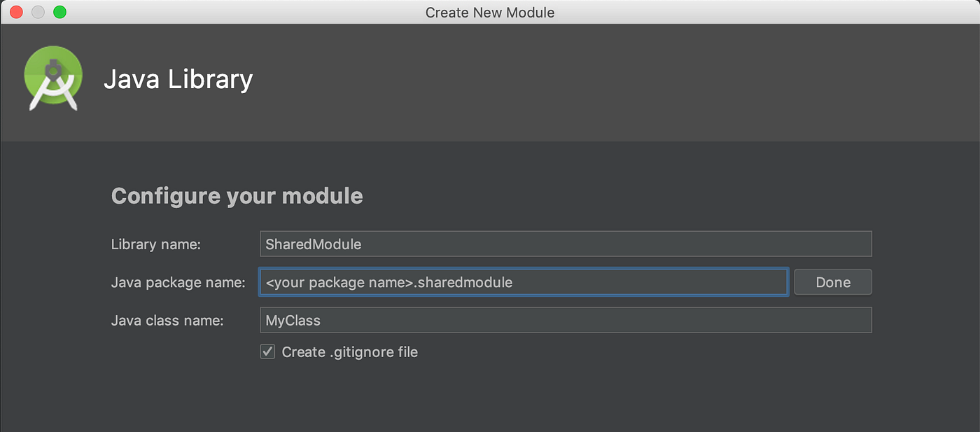Focus the Java class name field
This screenshot has height=432, width=980.
(x=565, y=320)
